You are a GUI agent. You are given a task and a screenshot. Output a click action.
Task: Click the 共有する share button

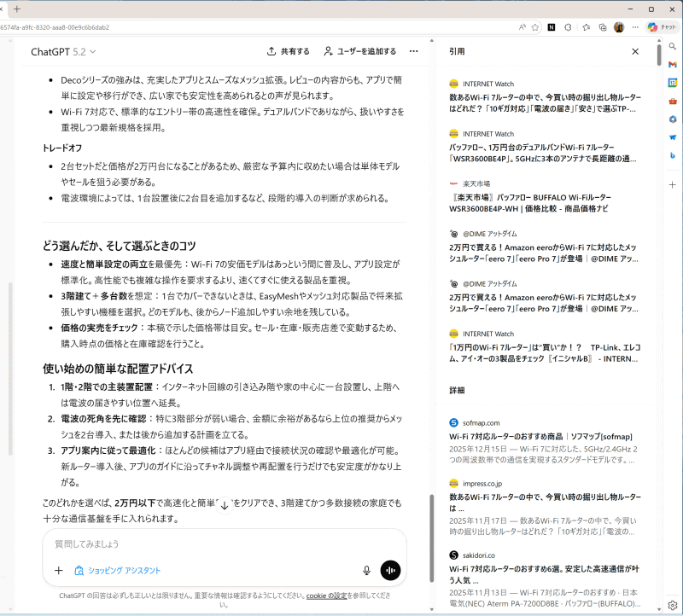coord(289,51)
